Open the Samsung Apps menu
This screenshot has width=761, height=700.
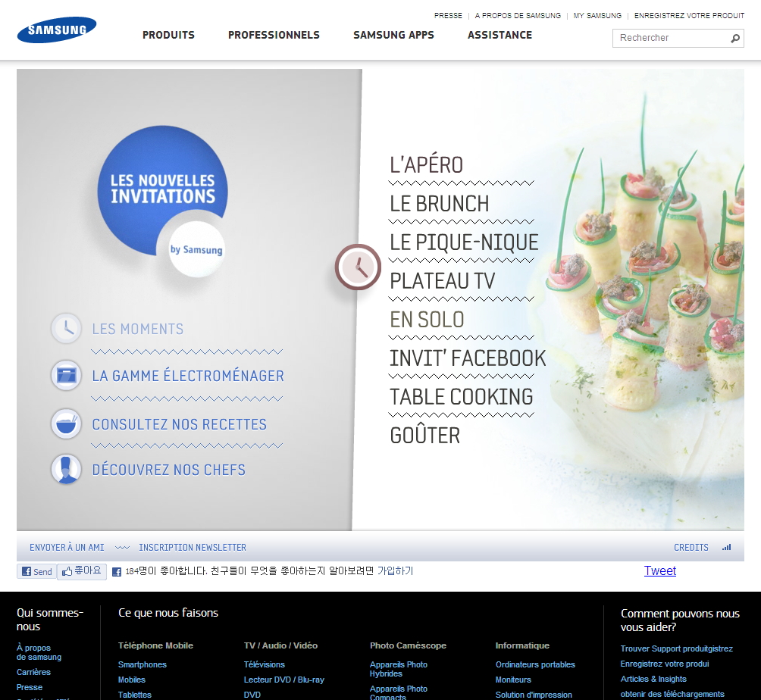(393, 35)
